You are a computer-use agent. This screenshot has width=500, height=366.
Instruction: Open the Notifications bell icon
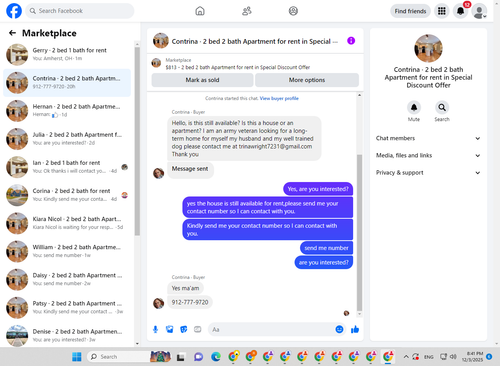pyautogui.click(x=460, y=11)
